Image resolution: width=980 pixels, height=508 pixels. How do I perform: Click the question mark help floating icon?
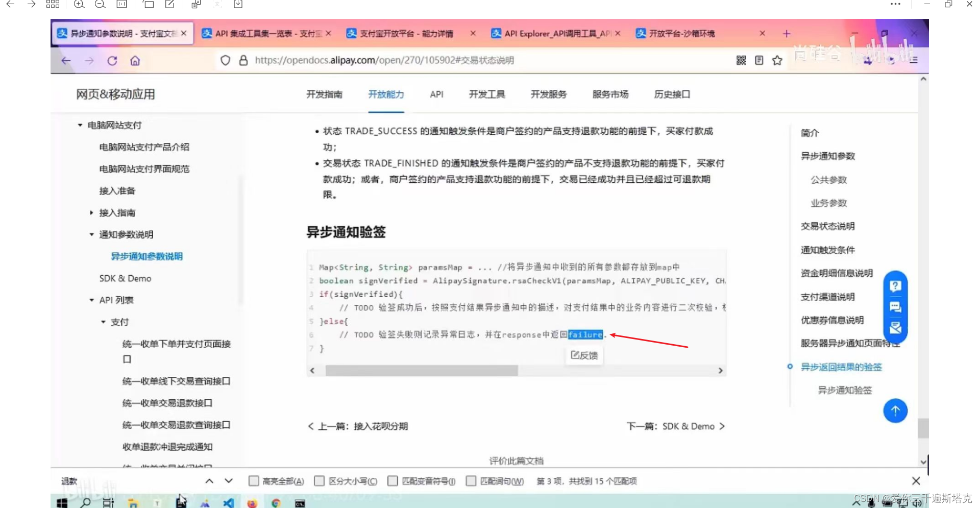point(895,286)
